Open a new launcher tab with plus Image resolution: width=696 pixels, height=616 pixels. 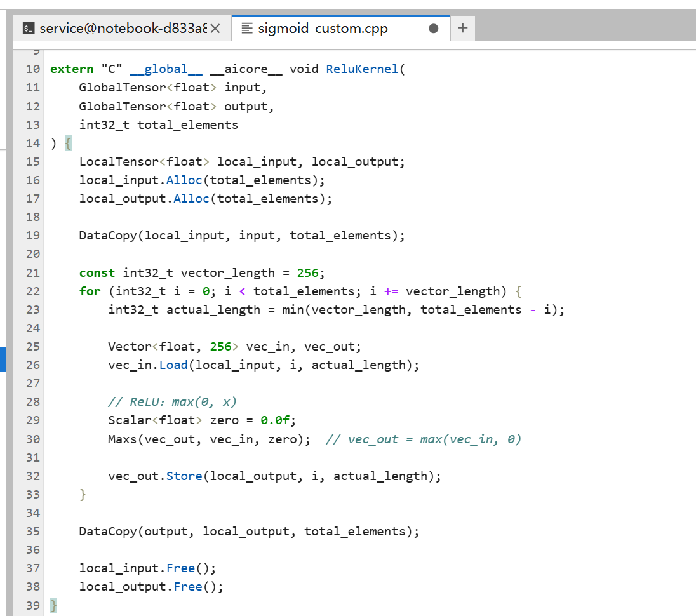click(x=462, y=29)
